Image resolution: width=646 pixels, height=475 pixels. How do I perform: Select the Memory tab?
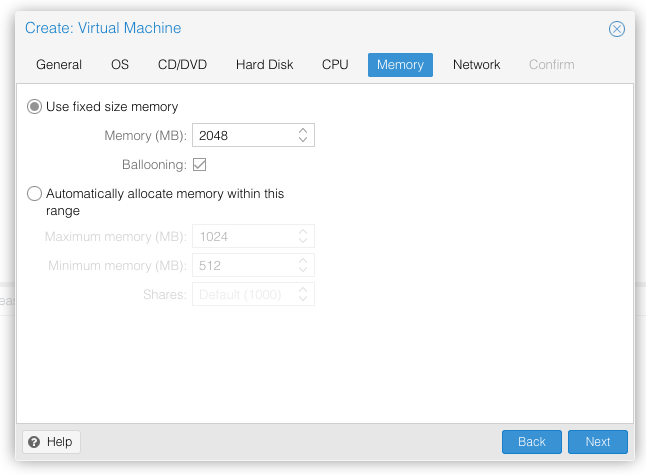tap(400, 65)
